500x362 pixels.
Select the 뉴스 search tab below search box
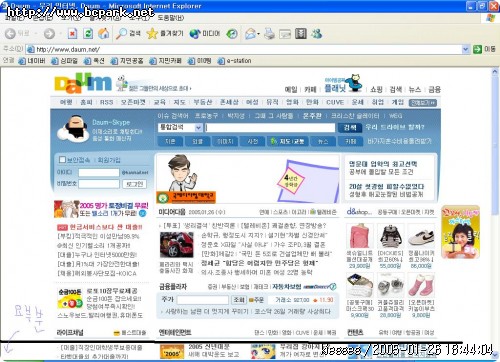tap(323, 141)
